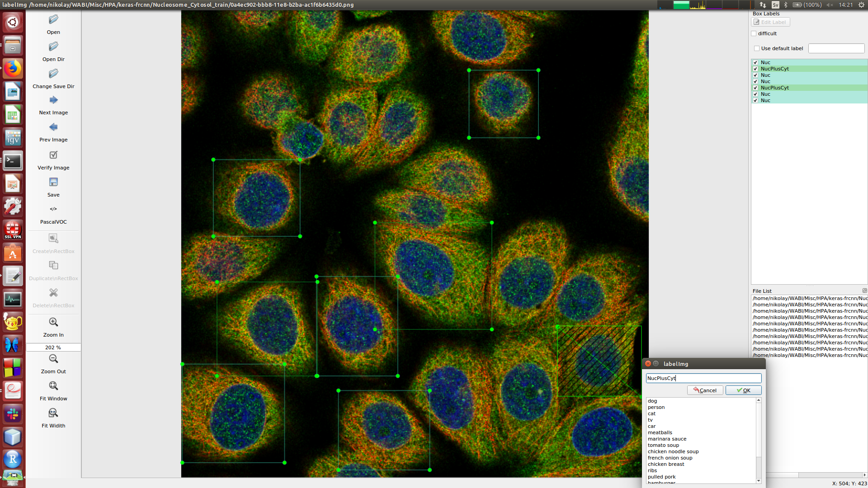Open a directory of images

click(x=53, y=50)
